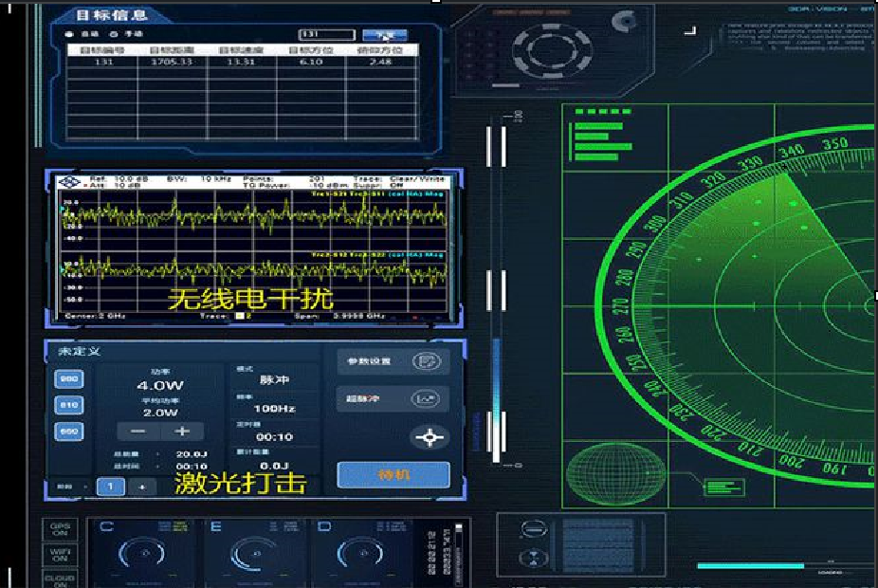
Task: Click the first column header of target table
Action: [102, 50]
